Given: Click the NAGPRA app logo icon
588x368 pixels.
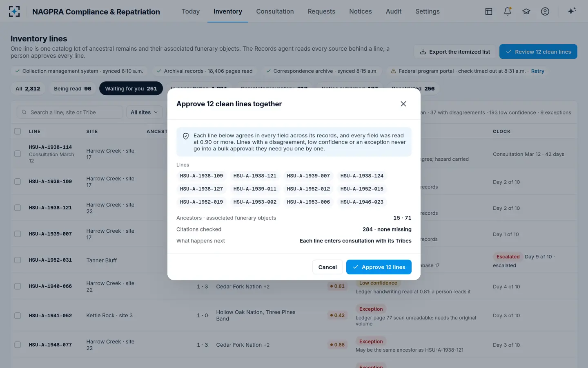Looking at the screenshot, I should (x=14, y=11).
